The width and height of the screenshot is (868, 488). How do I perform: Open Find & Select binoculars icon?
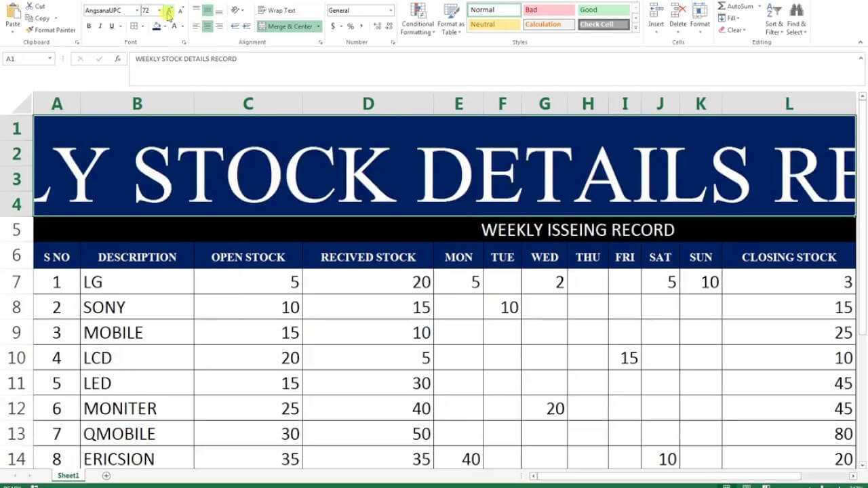coord(797,10)
